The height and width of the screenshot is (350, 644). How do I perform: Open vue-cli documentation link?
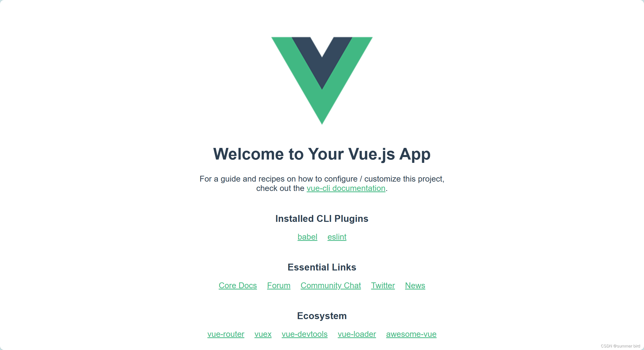[345, 188]
